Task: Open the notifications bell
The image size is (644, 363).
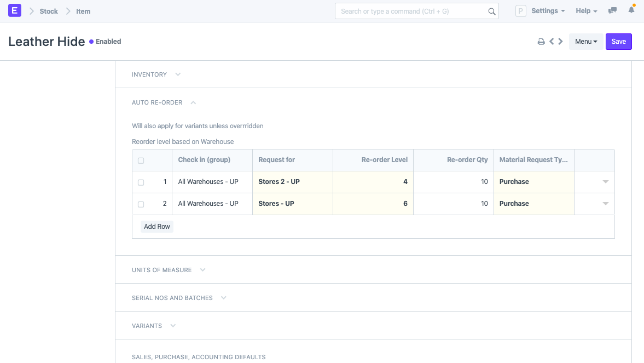Action: [631, 10]
